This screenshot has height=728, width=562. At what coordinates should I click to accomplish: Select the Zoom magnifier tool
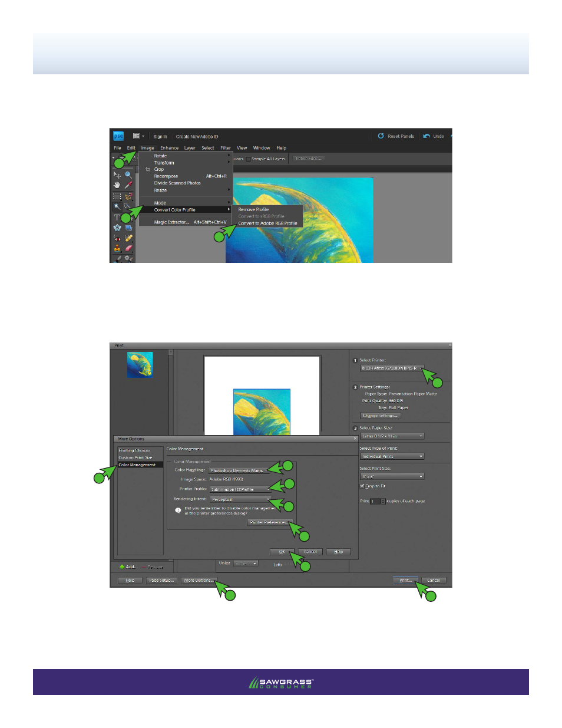(128, 175)
